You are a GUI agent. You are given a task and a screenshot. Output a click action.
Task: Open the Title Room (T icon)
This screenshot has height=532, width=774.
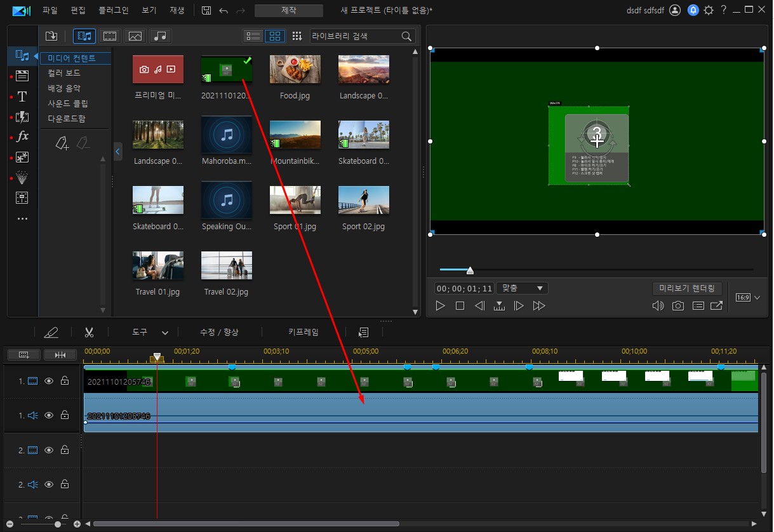22,96
